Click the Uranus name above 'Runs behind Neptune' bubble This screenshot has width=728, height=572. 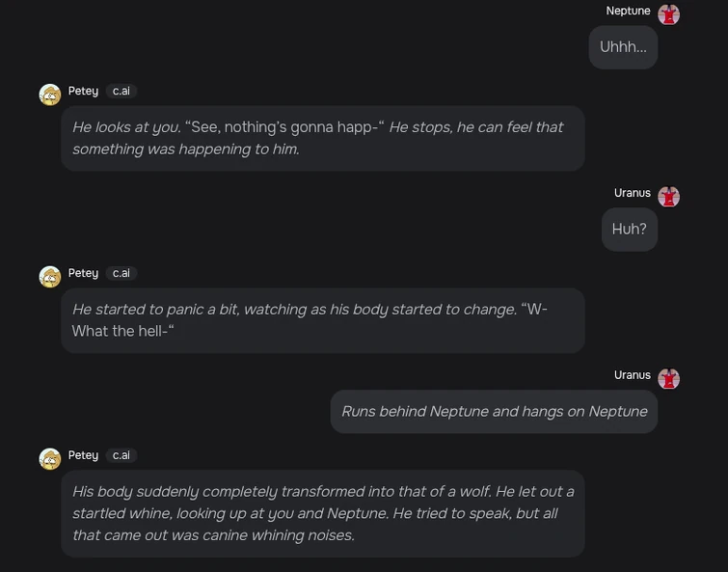(632, 375)
